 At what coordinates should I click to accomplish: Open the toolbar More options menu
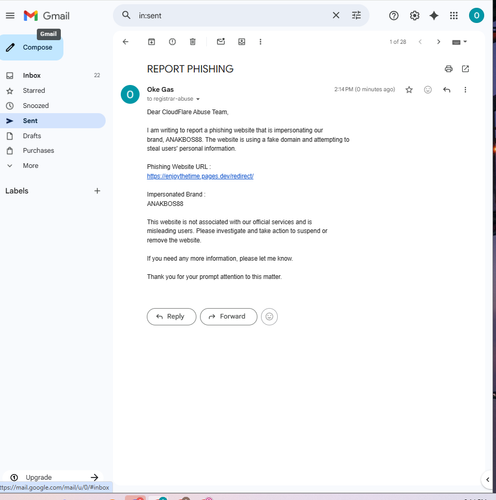(260, 42)
